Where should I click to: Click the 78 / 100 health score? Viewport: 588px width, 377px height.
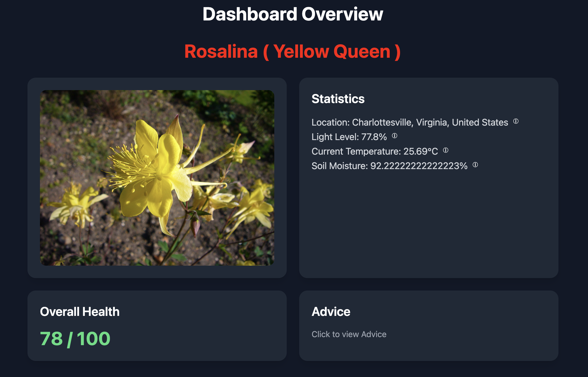[x=75, y=339]
